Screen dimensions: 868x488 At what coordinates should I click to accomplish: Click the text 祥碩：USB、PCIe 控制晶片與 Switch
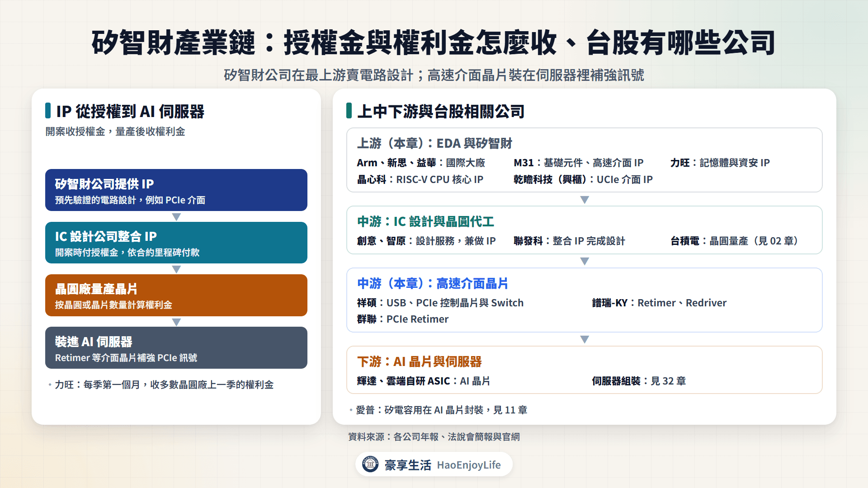[x=440, y=303]
